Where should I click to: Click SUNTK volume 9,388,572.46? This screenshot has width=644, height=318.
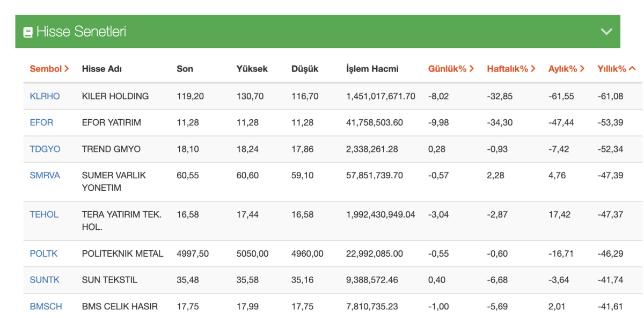[372, 280]
